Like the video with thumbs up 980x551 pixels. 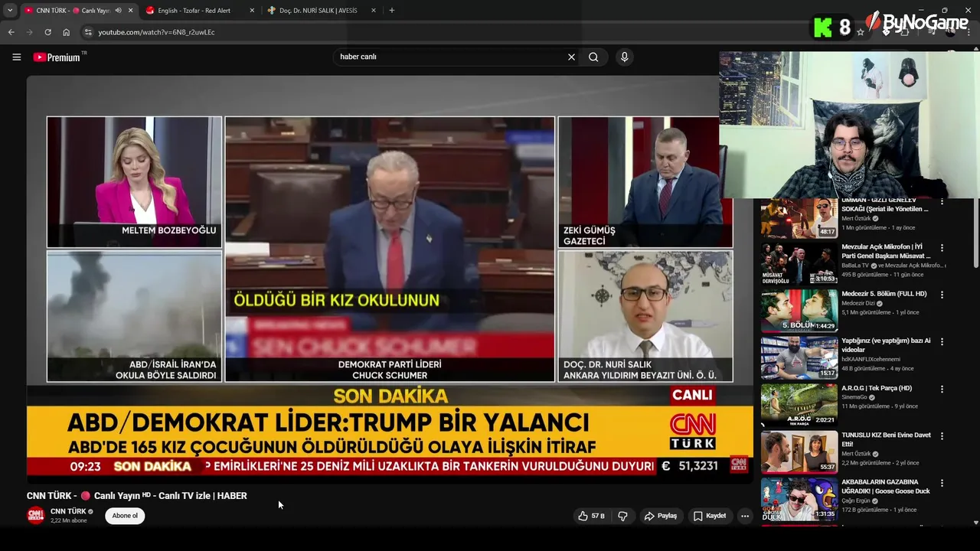[x=591, y=516]
